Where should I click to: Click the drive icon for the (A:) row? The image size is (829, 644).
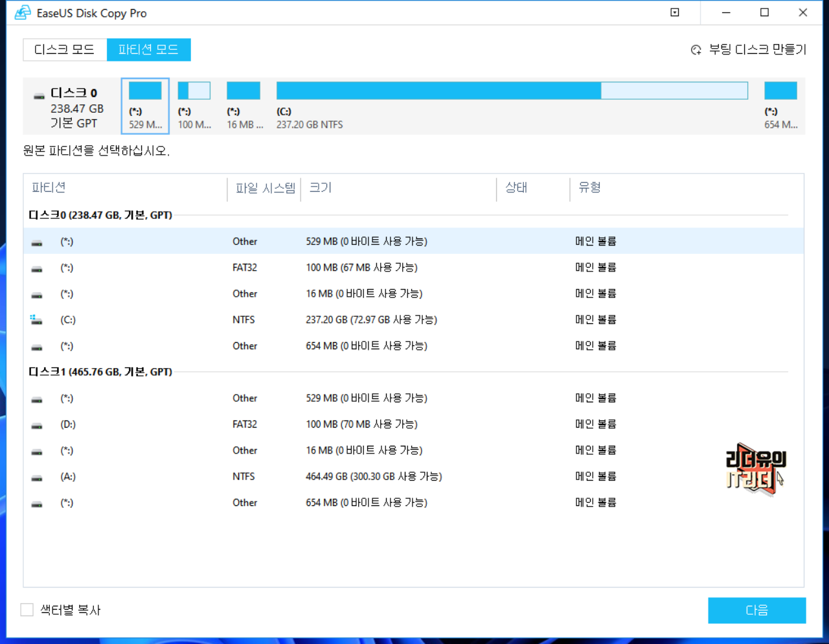[37, 478]
